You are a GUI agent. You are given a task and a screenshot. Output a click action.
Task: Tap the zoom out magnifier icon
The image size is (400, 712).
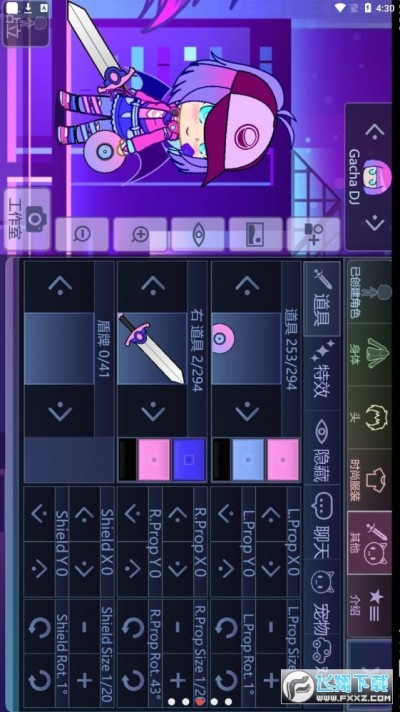(x=82, y=234)
